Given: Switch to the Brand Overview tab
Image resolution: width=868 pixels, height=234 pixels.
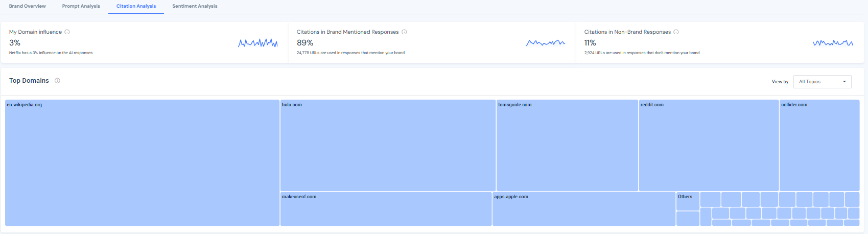Looking at the screenshot, I should click(27, 6).
